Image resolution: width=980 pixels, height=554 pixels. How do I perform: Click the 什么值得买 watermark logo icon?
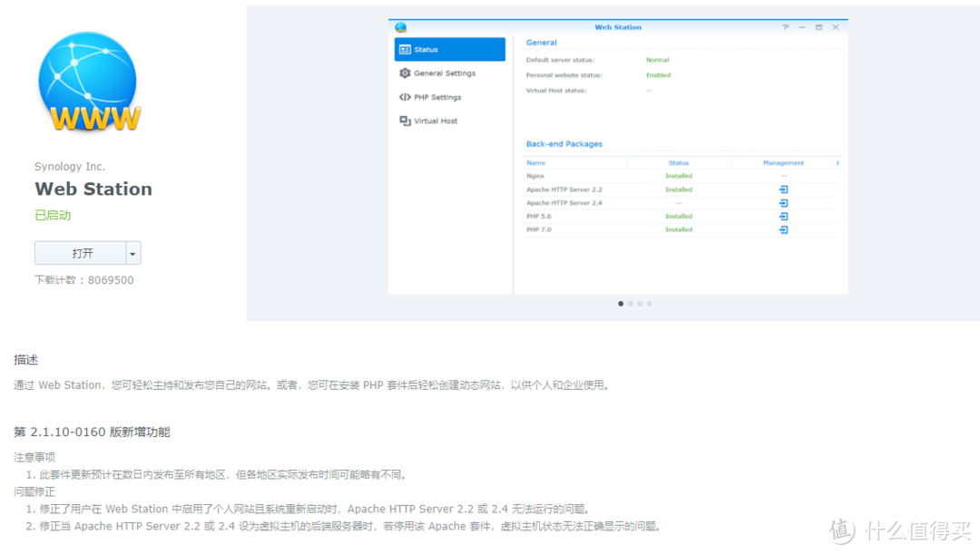(842, 530)
